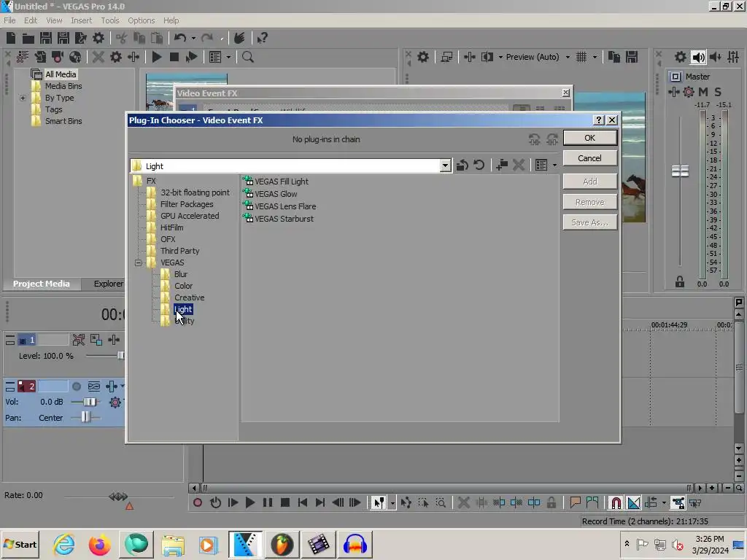This screenshot has width=747, height=560.
Task: Click the Plug-In Chooser up-one-level folder icon
Action: (x=462, y=166)
